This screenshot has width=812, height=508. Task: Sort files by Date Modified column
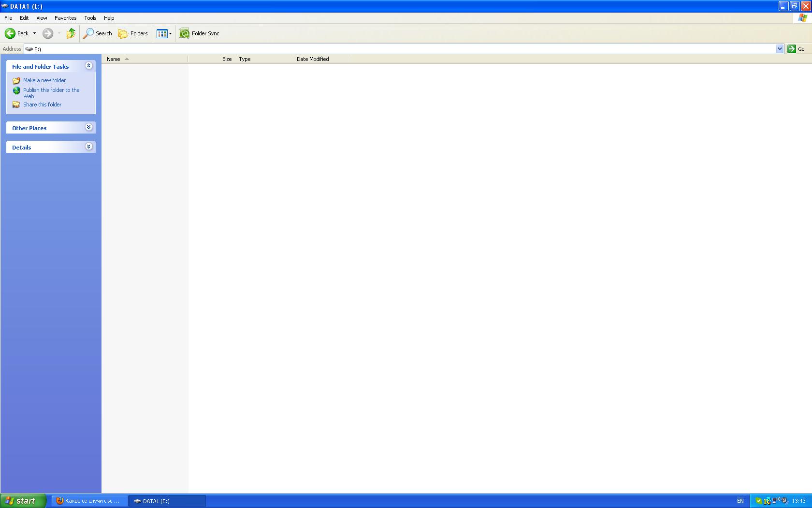click(x=313, y=59)
